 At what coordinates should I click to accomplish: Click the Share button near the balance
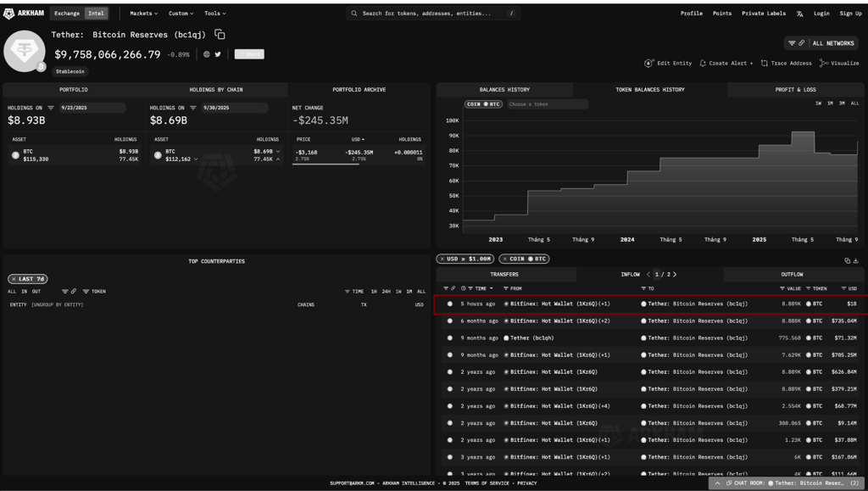pos(249,54)
